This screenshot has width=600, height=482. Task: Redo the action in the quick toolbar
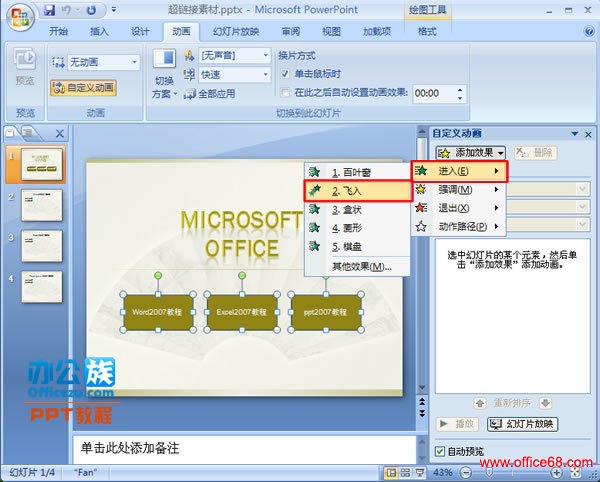(91, 10)
